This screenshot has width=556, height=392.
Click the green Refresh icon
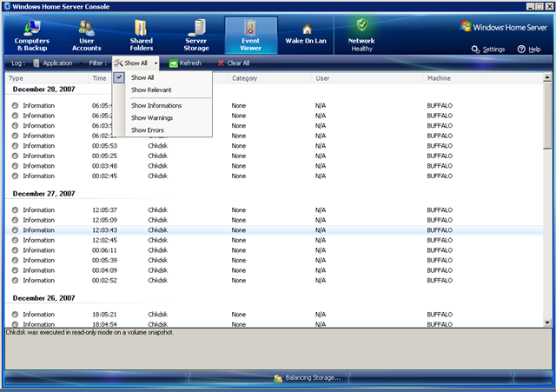tap(174, 63)
